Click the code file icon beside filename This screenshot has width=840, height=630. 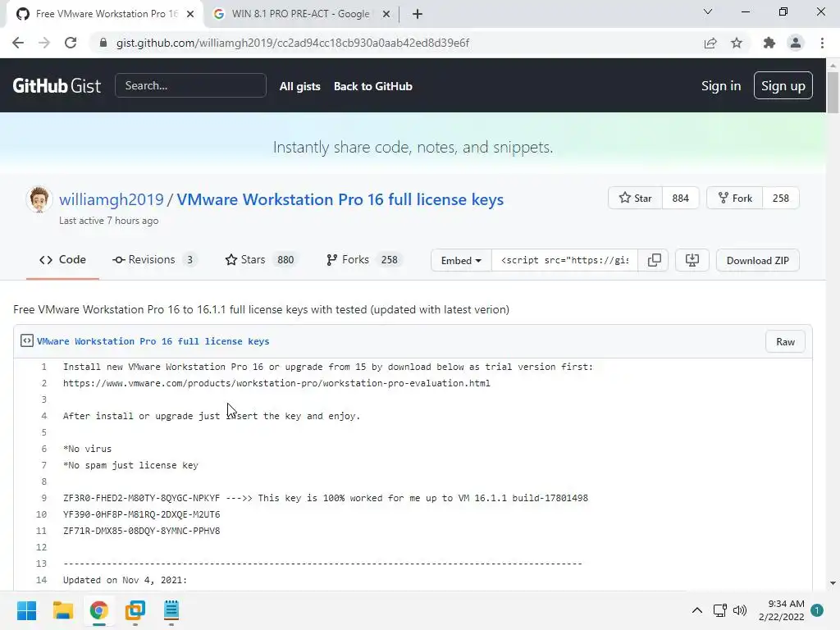point(27,340)
